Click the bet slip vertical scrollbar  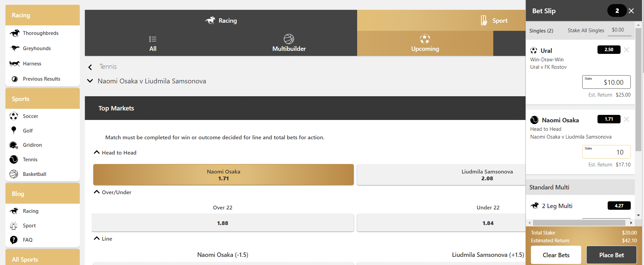[x=638, y=89]
